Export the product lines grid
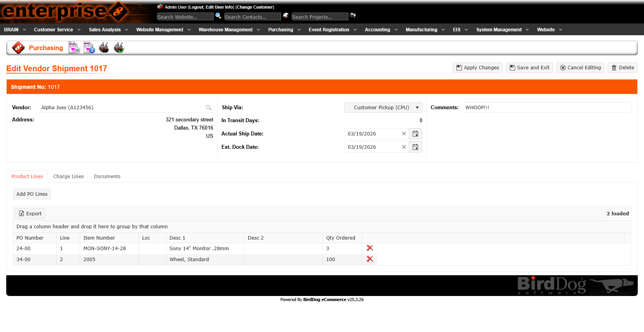The height and width of the screenshot is (332, 644). coord(30,214)
